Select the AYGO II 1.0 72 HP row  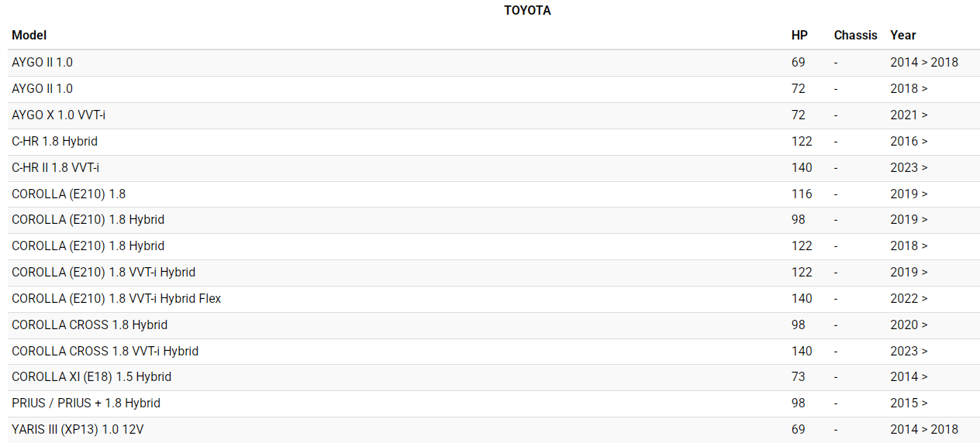coord(494,89)
